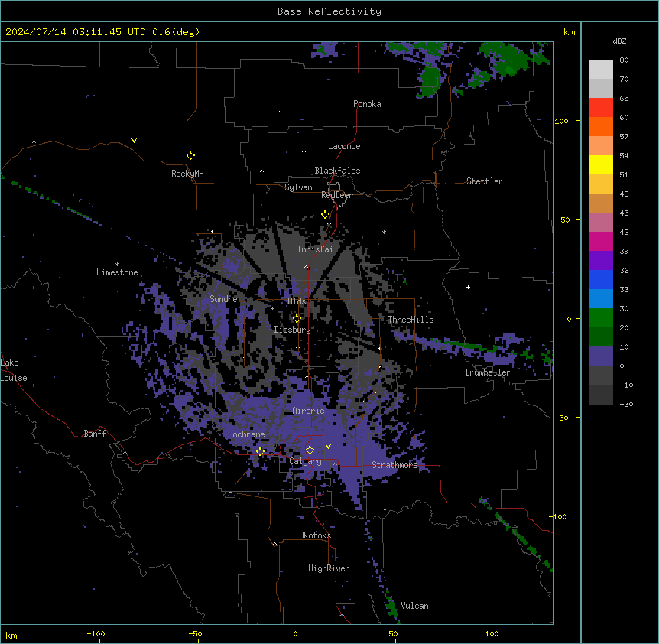Click the dBZ legend heading
Image resolution: width=659 pixels, height=644 pixels.
pyautogui.click(x=619, y=41)
